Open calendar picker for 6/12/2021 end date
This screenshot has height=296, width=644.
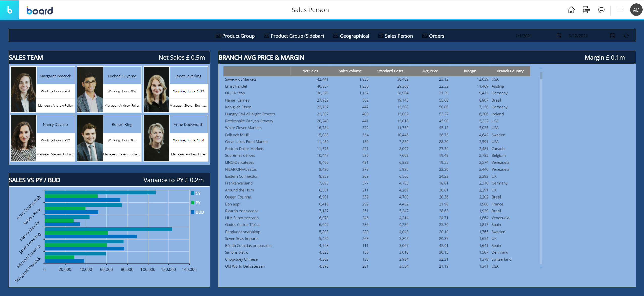pyautogui.click(x=612, y=36)
